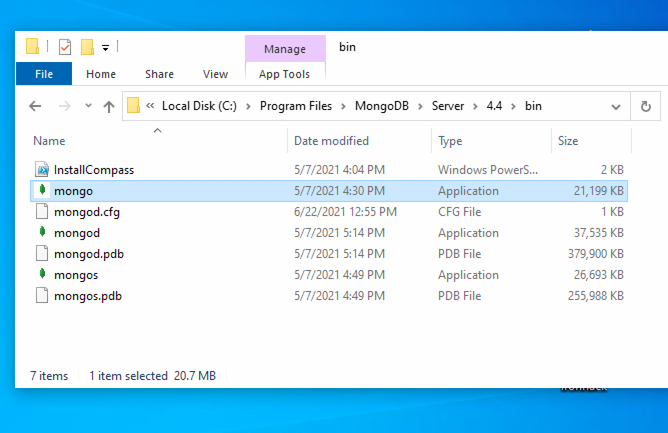Click the Back navigation arrow
The width and height of the screenshot is (668, 433).
pos(35,106)
